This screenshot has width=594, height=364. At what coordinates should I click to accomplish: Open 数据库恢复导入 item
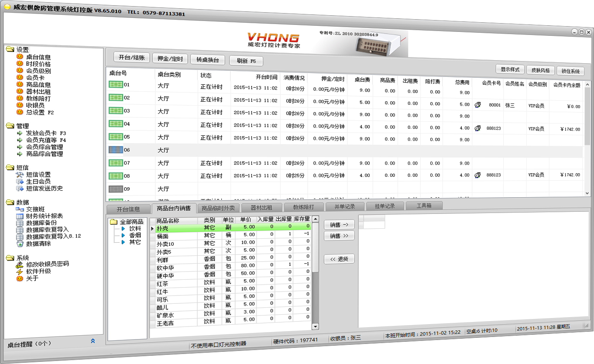tap(48, 230)
